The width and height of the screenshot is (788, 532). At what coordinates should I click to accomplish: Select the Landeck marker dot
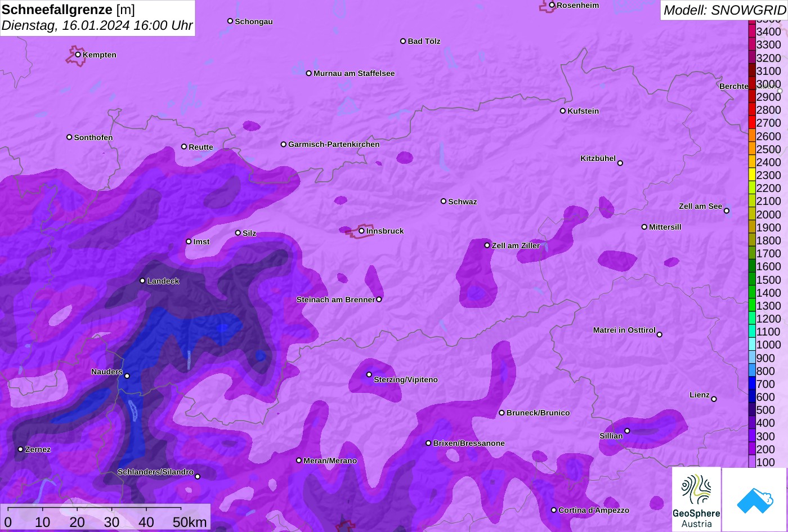(142, 280)
